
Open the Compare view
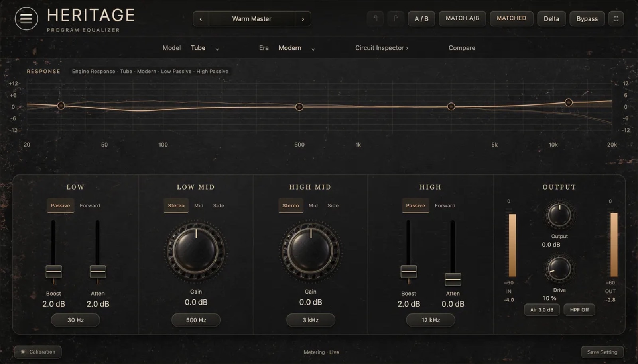tap(462, 48)
